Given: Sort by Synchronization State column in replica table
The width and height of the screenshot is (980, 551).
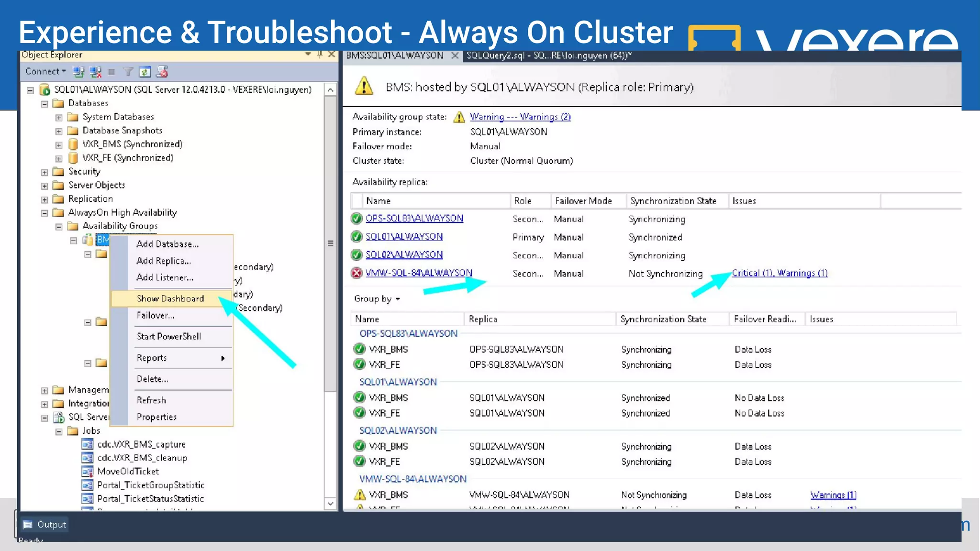Looking at the screenshot, I should (x=677, y=201).
